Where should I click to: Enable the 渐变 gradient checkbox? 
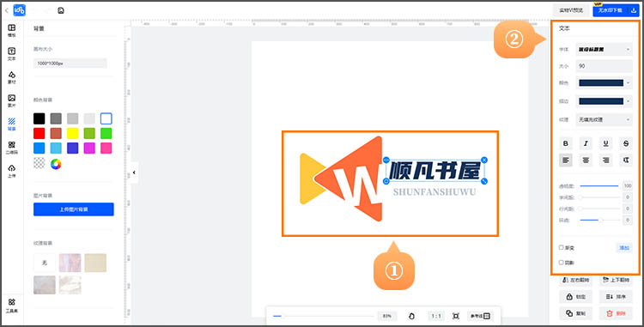[x=561, y=247]
